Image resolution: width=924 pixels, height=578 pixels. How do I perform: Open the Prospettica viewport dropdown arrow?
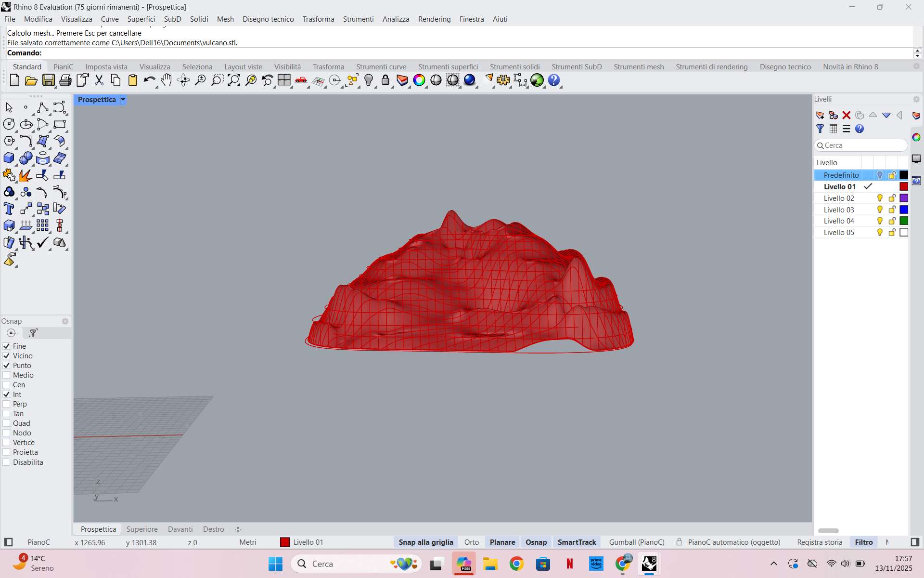pos(122,100)
